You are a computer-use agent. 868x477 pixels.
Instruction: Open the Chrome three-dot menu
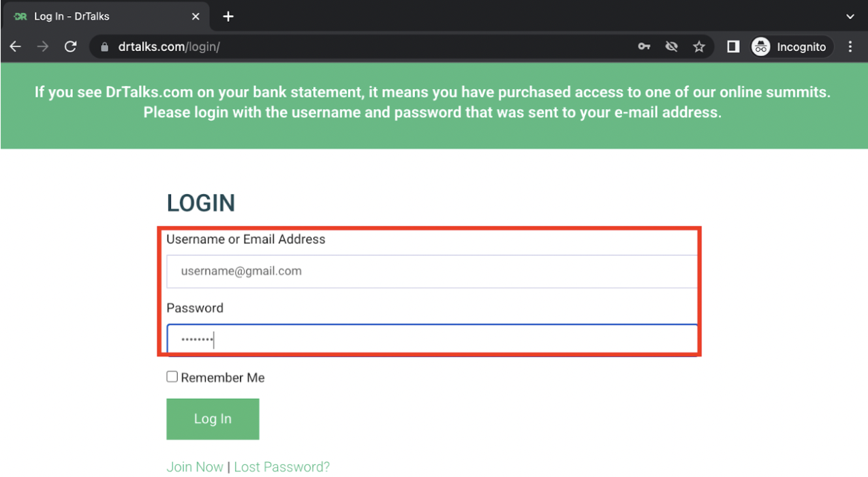(850, 46)
